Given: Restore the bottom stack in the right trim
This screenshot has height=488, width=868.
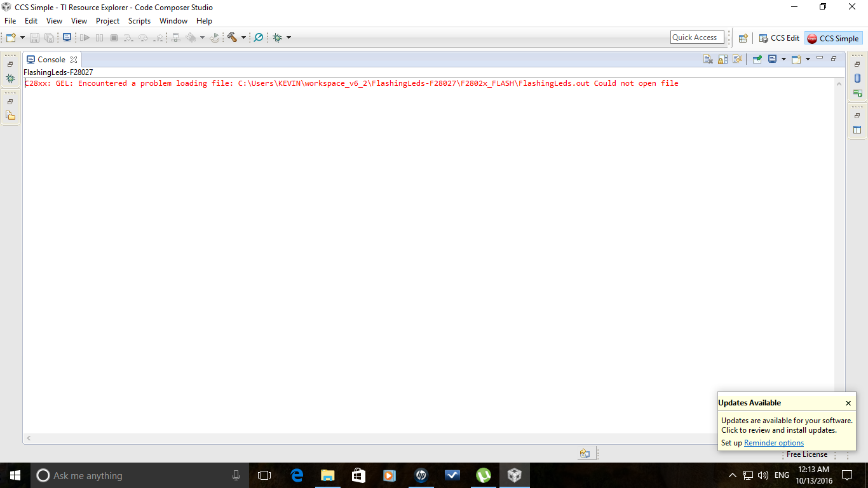Looking at the screenshot, I should tap(857, 116).
